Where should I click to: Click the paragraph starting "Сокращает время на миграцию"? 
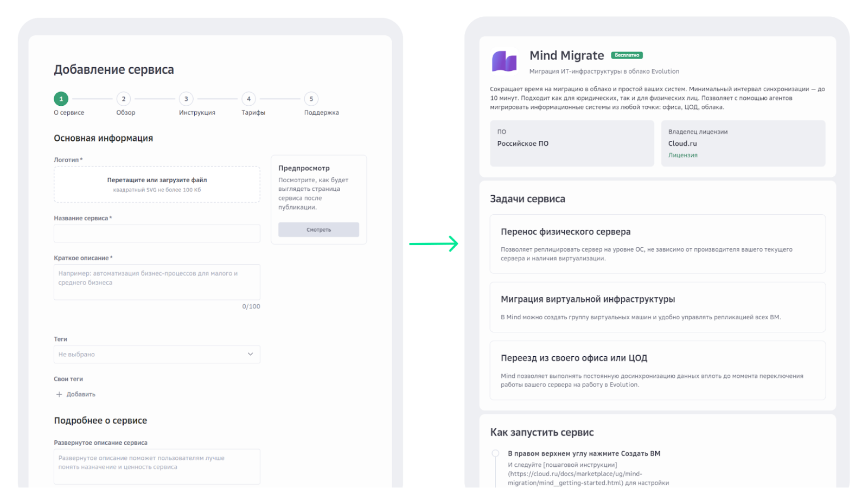point(658,98)
